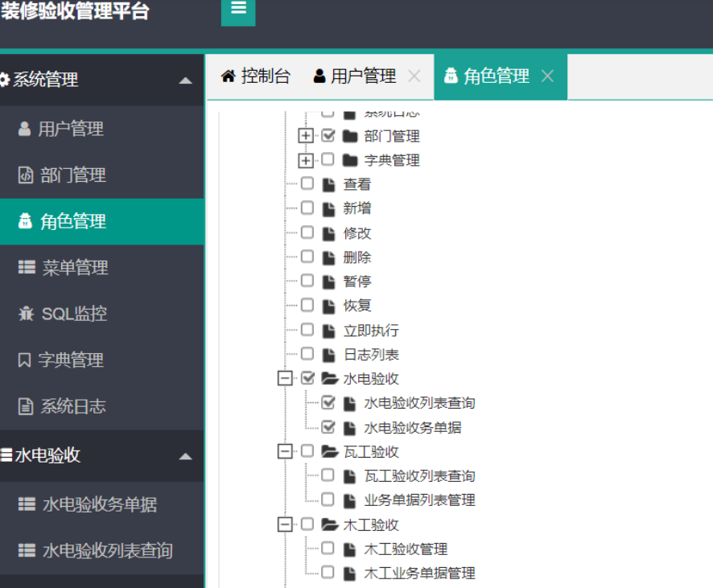Check the 查看 permission checkbox
This screenshot has width=713, height=588.
[307, 183]
